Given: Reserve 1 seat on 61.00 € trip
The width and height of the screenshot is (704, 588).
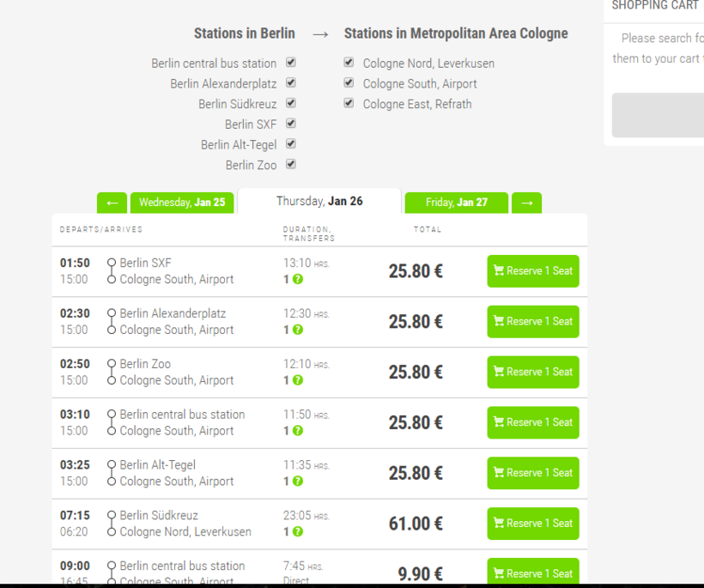Looking at the screenshot, I should pyautogui.click(x=533, y=524).
